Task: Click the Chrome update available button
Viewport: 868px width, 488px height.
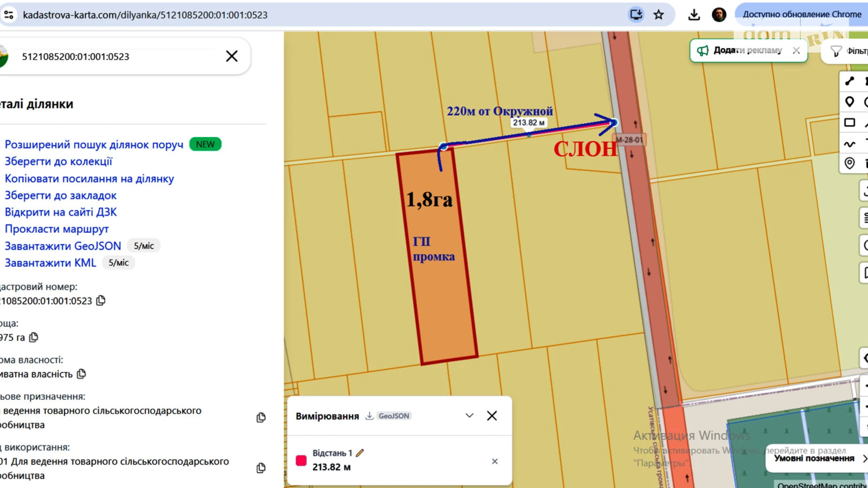Action: tap(801, 15)
